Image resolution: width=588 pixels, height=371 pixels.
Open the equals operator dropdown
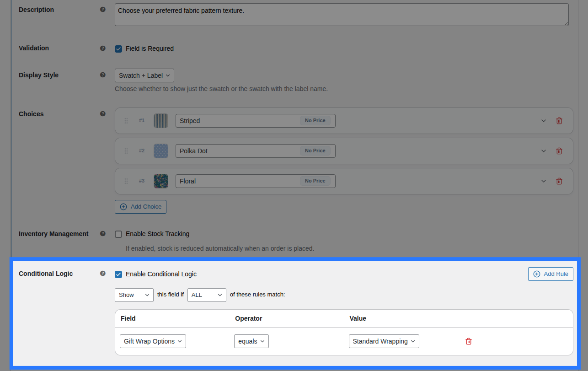tap(251, 341)
